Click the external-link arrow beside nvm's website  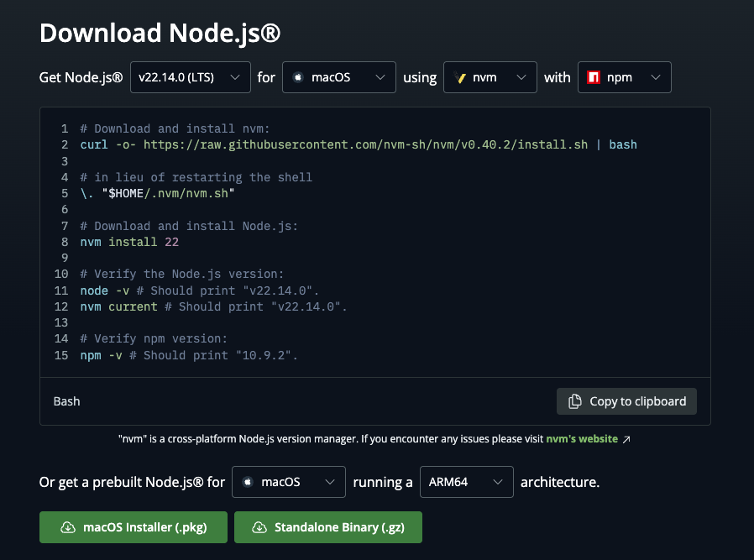click(626, 438)
